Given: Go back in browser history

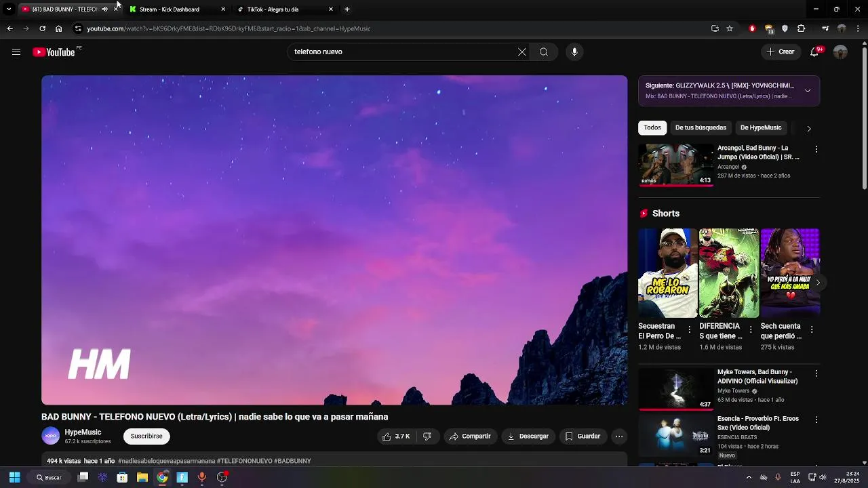Looking at the screenshot, I should (x=9, y=28).
